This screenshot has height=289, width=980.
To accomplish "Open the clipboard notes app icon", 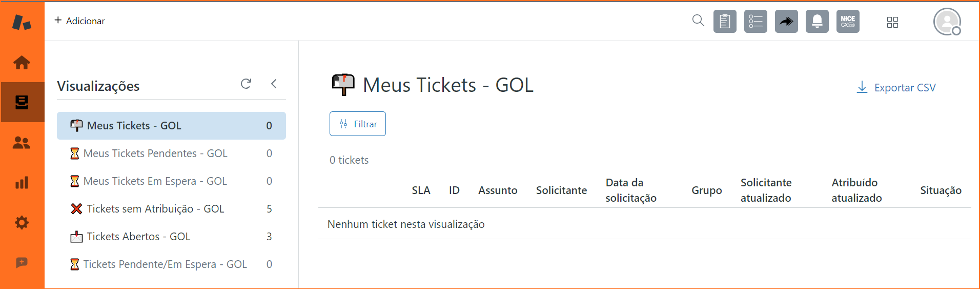I will coord(725,22).
